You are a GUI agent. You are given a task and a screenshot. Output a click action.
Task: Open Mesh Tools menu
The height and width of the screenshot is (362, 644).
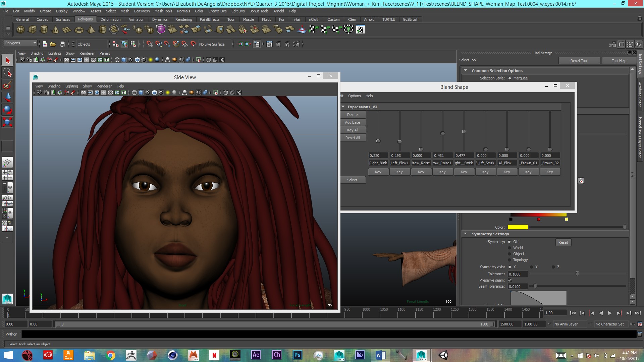click(163, 11)
